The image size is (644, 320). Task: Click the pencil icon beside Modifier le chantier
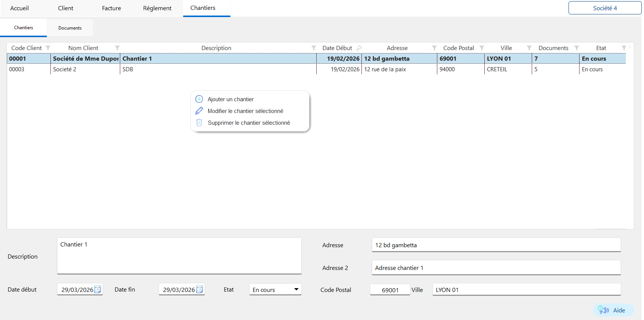pyautogui.click(x=199, y=111)
